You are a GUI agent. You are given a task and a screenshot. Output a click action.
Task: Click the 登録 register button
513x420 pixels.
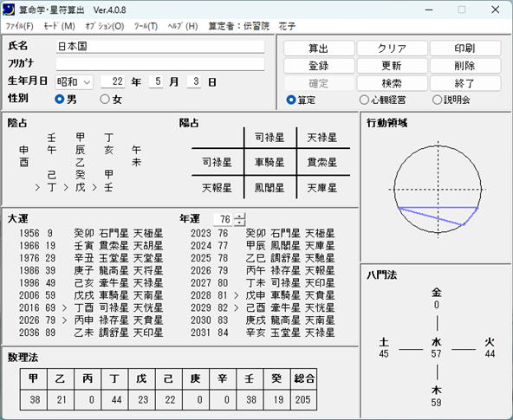click(319, 66)
